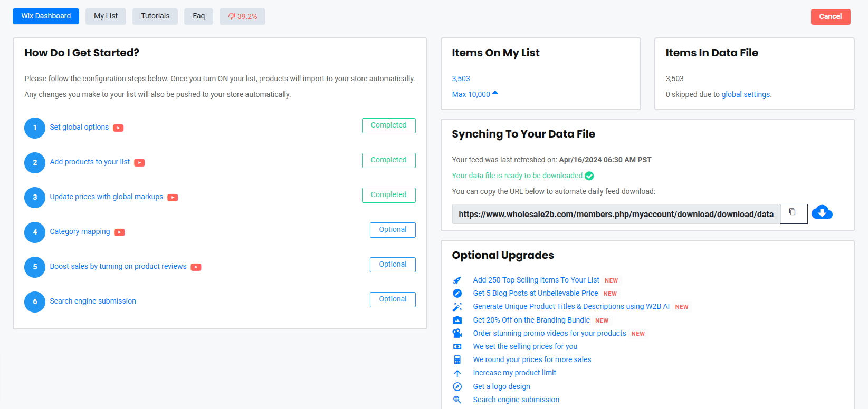
Task: Open the global settings link
Action: tap(746, 94)
